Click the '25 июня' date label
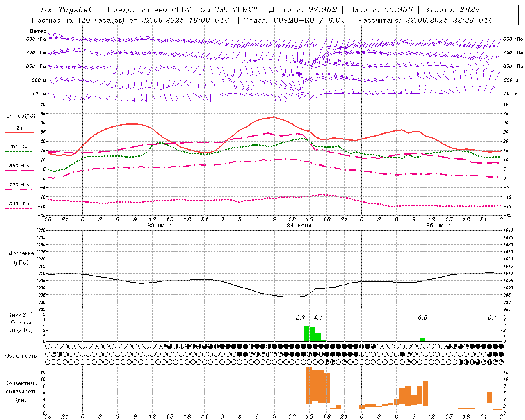Viewport: 525px width, 420px height. (x=438, y=226)
